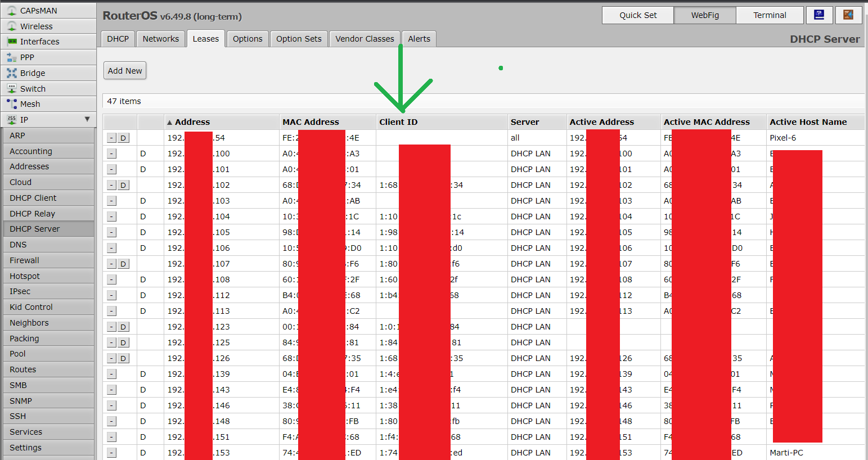Remove the lease ending .54 with minus button

pyautogui.click(x=111, y=138)
